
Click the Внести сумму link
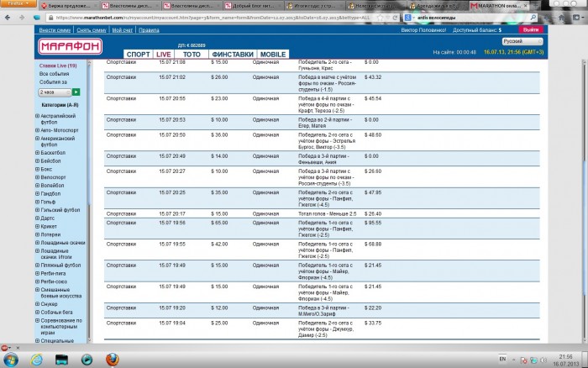pos(55,30)
